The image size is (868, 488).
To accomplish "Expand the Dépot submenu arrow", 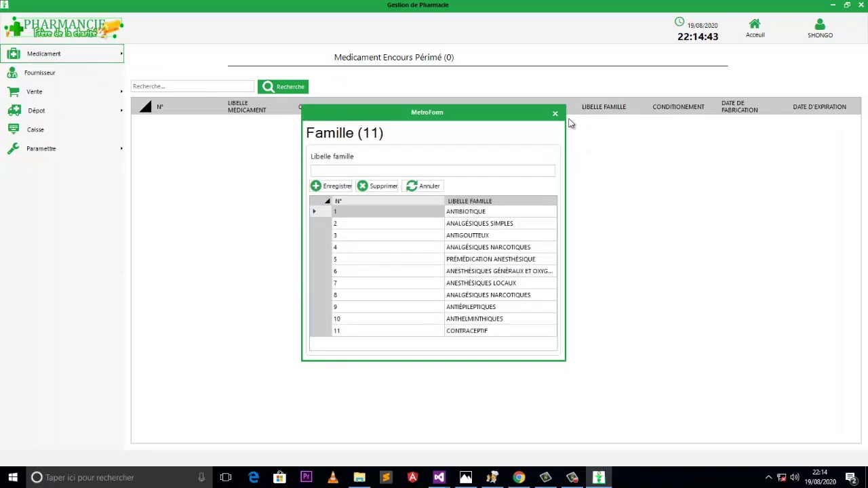I will pos(121,110).
